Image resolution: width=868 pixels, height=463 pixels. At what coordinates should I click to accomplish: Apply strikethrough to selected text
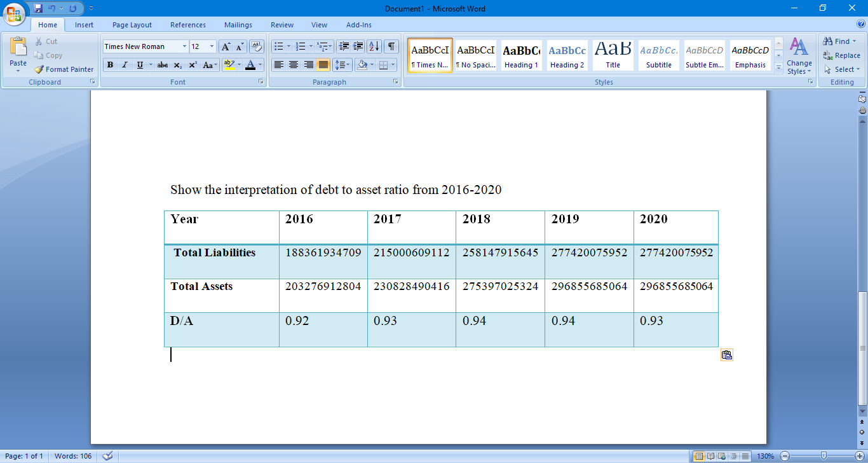(x=162, y=66)
